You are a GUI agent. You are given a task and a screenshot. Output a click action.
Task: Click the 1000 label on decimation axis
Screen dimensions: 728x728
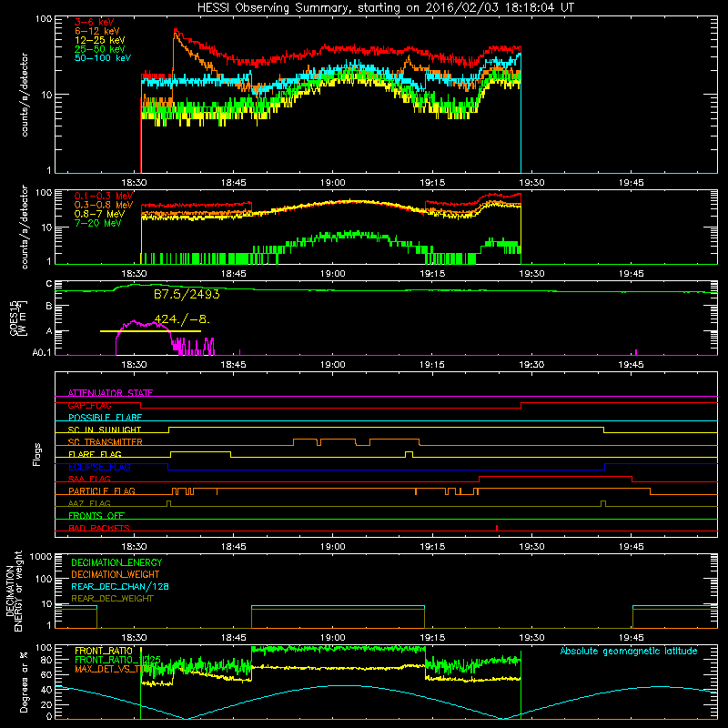(x=41, y=556)
